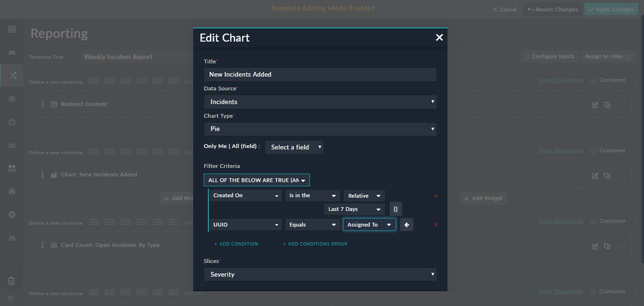Click Apply Changes button

(611, 9)
